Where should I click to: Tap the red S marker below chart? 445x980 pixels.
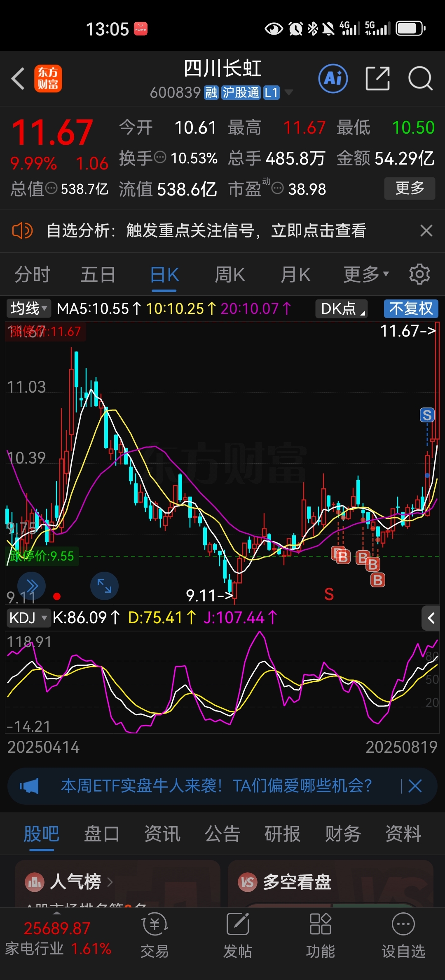[x=329, y=594]
